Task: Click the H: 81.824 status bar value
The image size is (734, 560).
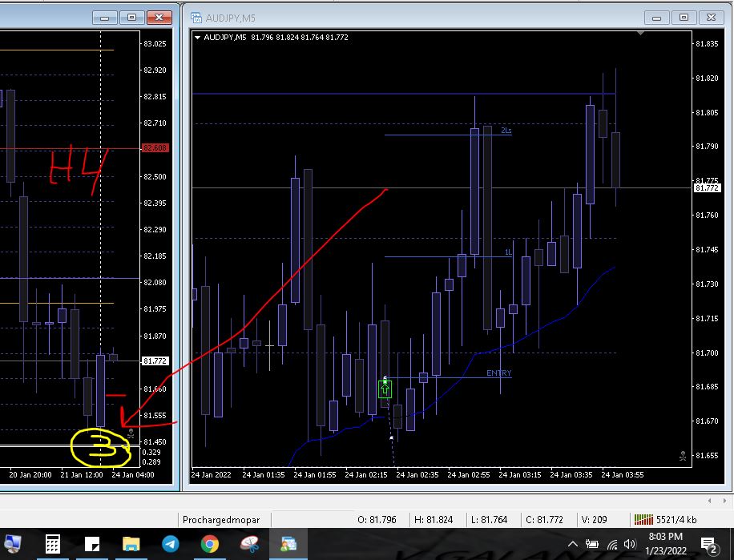Action: (x=434, y=520)
